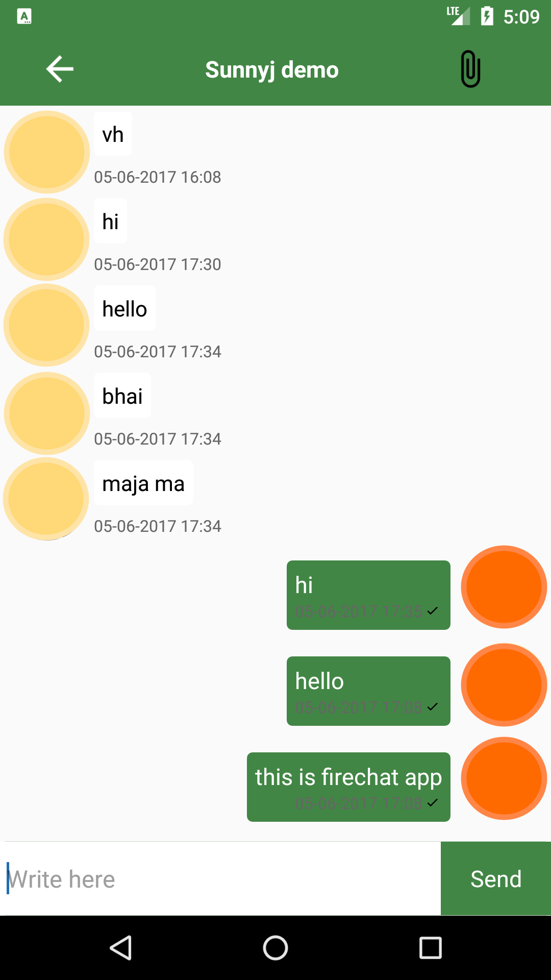Select the received bhai message bubble

pos(122,396)
